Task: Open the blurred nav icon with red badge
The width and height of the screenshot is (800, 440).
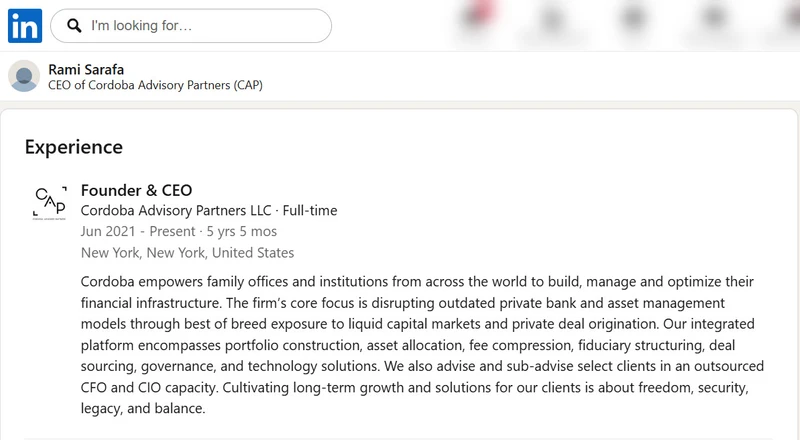Action: [479, 17]
